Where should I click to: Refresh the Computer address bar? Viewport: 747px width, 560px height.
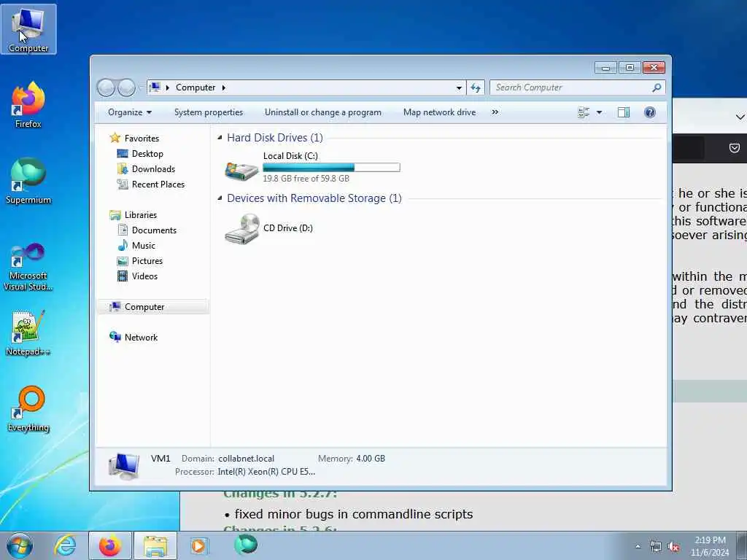click(x=476, y=87)
